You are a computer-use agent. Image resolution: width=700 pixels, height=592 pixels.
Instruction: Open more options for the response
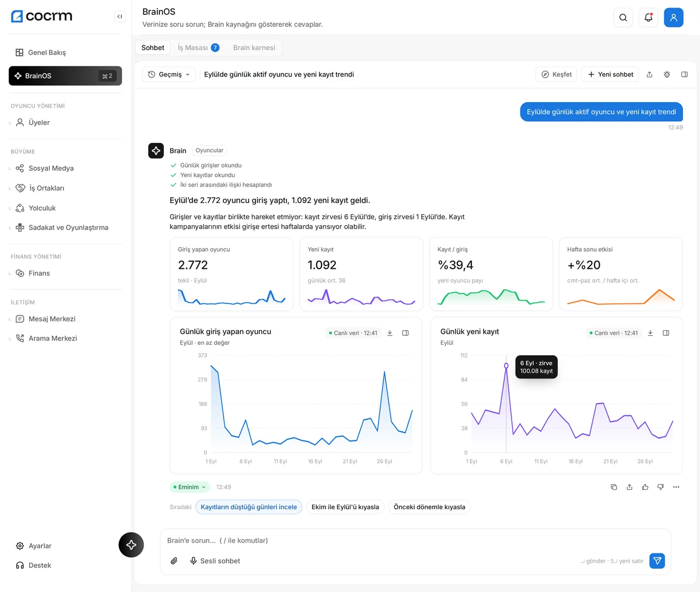(x=676, y=487)
